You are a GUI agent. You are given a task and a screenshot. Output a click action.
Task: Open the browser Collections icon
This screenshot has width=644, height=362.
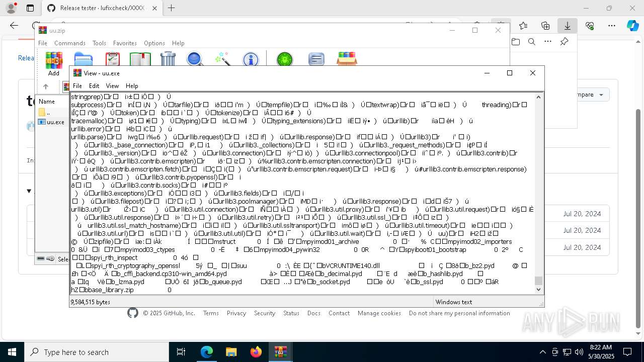point(545,26)
